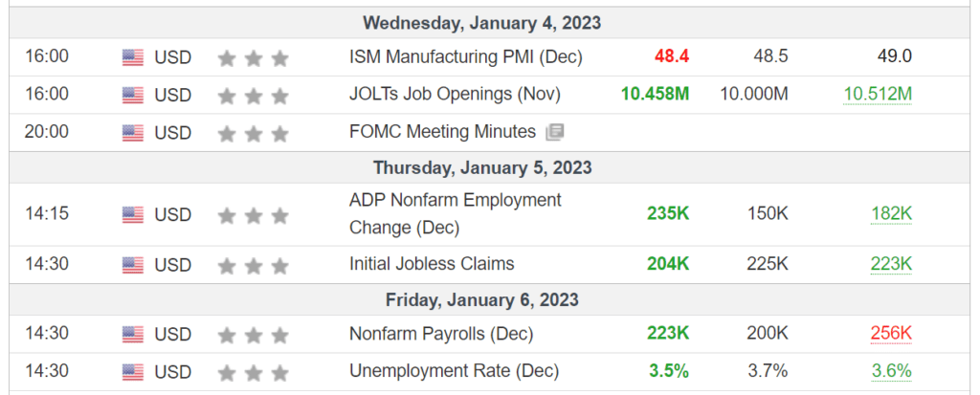Select the Thursday, January 5, 2023 header
The height and width of the screenshot is (395, 980).
coord(482,167)
